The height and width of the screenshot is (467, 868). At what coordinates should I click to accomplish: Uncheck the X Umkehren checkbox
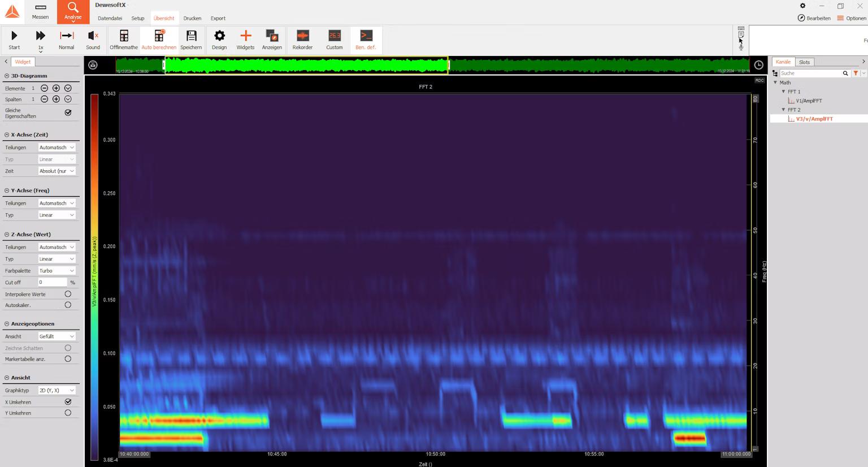[67, 401]
